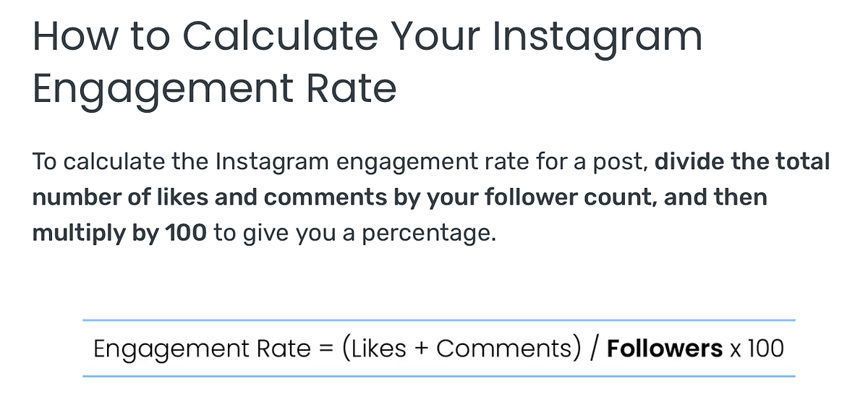Click the bold phrase "divide the total"
This screenshot has width=868, height=410.
point(742,161)
